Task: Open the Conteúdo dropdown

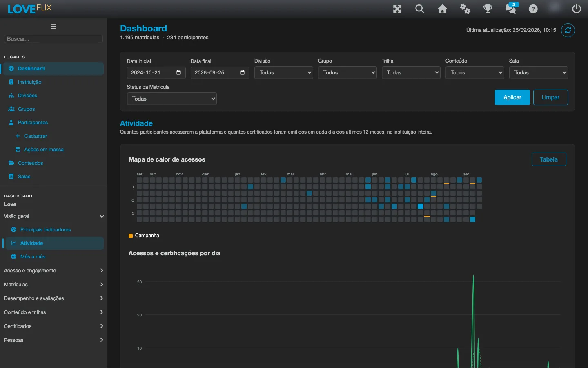Action: click(x=475, y=73)
